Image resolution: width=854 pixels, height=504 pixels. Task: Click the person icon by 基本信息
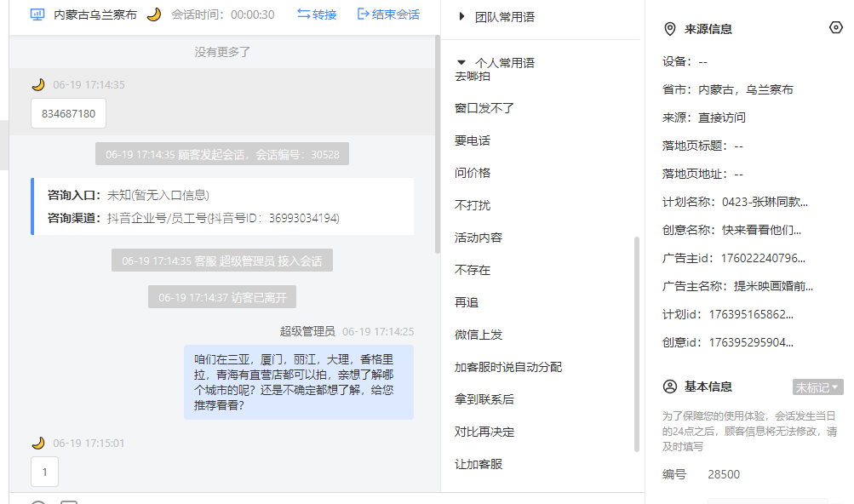pyautogui.click(x=670, y=387)
